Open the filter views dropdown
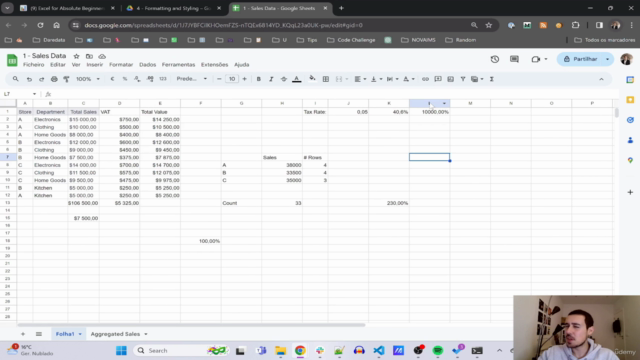 (476, 79)
